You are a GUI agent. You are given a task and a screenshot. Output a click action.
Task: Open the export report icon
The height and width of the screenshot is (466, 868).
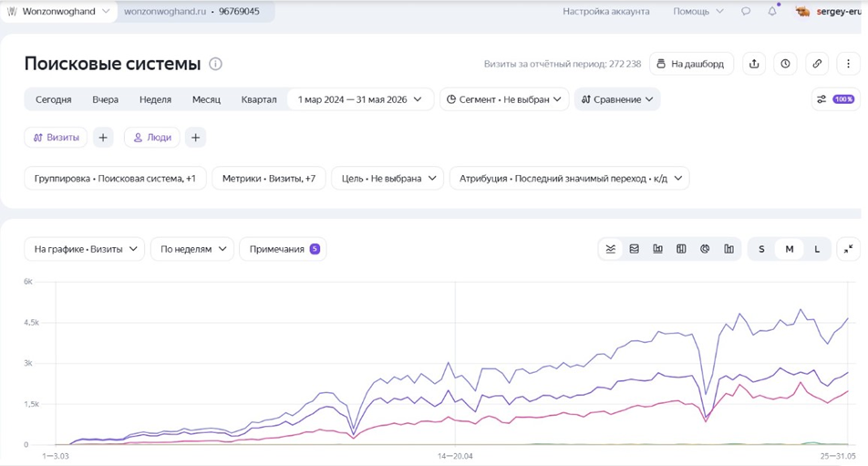754,64
